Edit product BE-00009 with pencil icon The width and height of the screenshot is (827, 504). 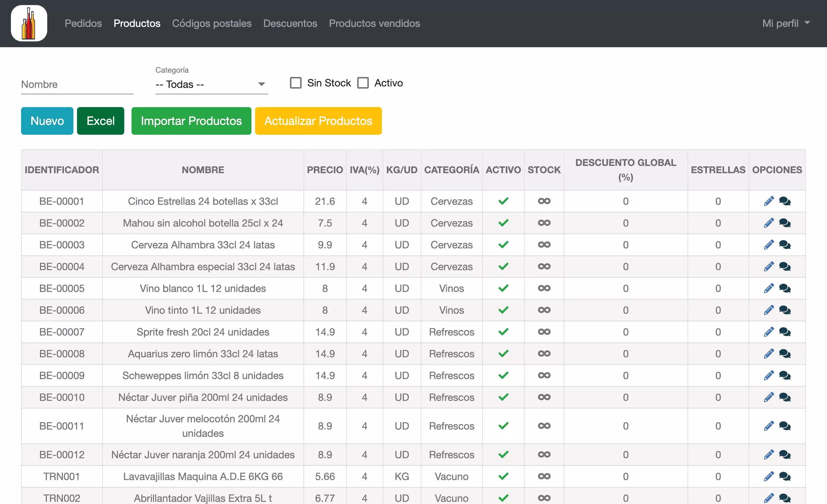point(769,375)
